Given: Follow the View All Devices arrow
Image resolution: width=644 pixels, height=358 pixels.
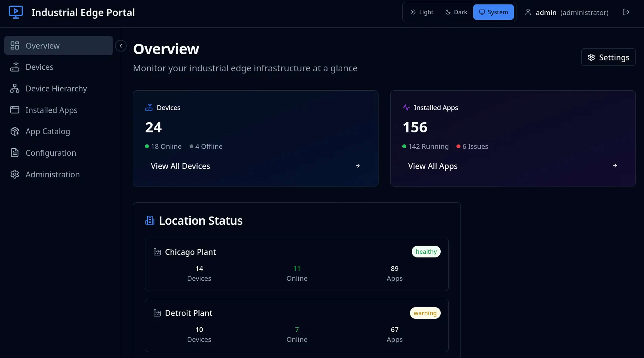Looking at the screenshot, I should 358,166.
